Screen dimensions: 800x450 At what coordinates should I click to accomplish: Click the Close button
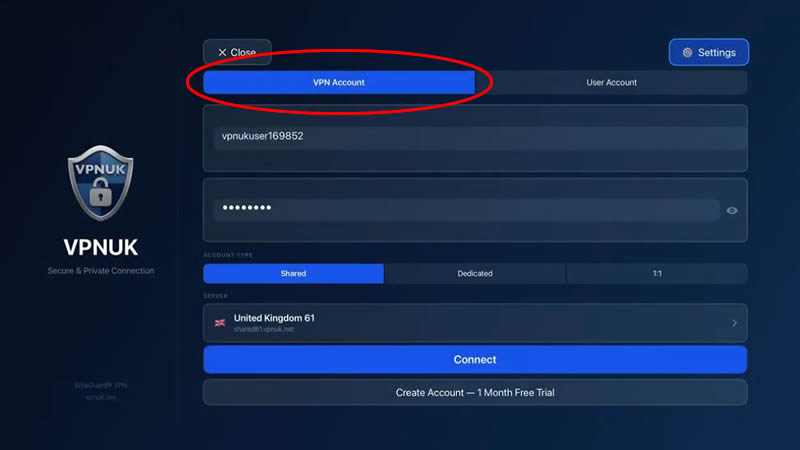[237, 52]
